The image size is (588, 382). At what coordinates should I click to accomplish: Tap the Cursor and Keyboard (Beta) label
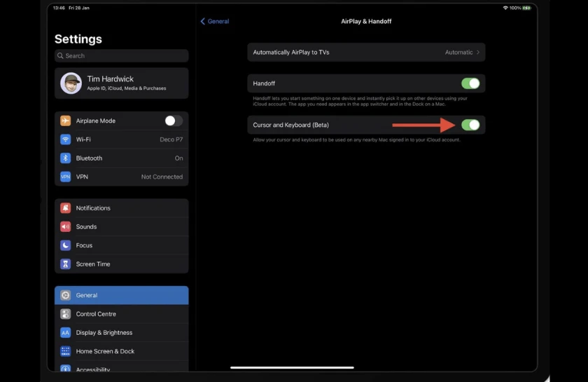290,125
